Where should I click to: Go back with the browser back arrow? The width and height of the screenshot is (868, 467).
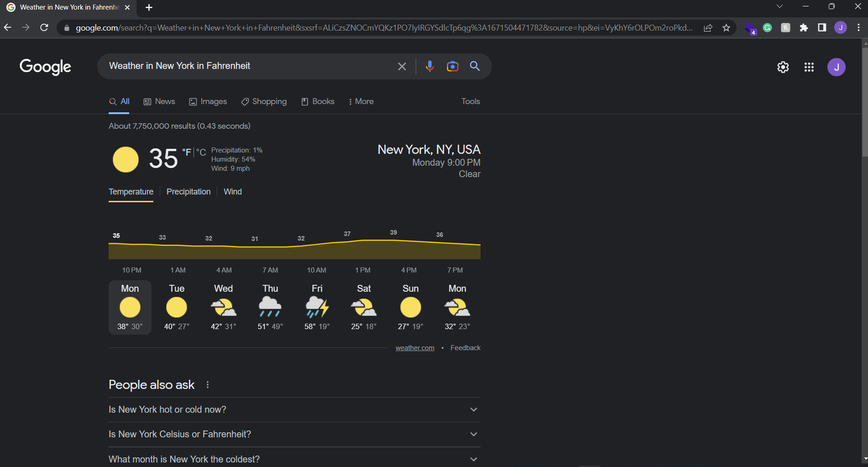point(8,27)
